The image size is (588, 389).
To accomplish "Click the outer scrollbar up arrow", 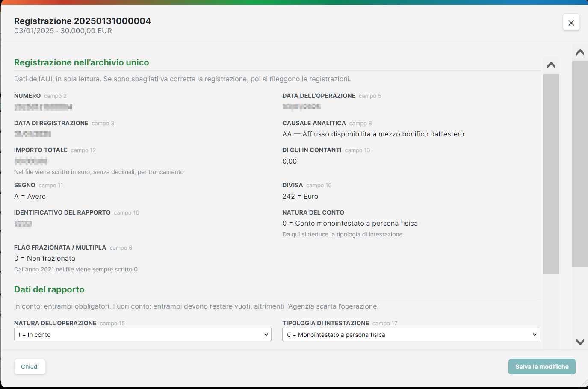I will [580, 52].
